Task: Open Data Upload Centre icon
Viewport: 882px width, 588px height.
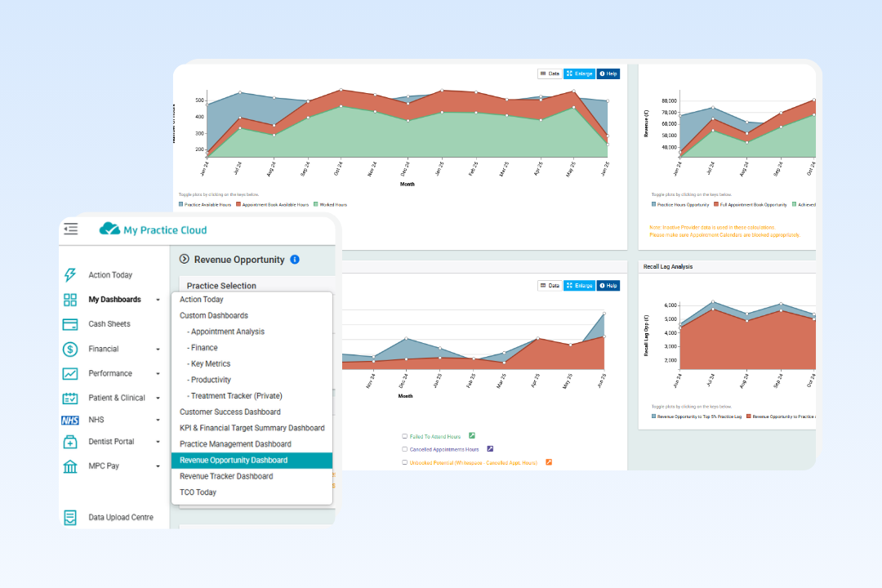Action: tap(70, 517)
